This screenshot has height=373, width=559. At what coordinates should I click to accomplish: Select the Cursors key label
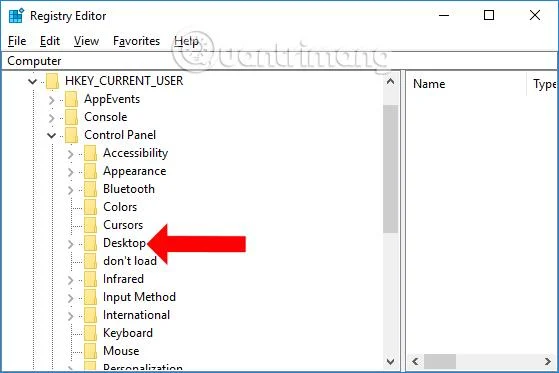(123, 225)
